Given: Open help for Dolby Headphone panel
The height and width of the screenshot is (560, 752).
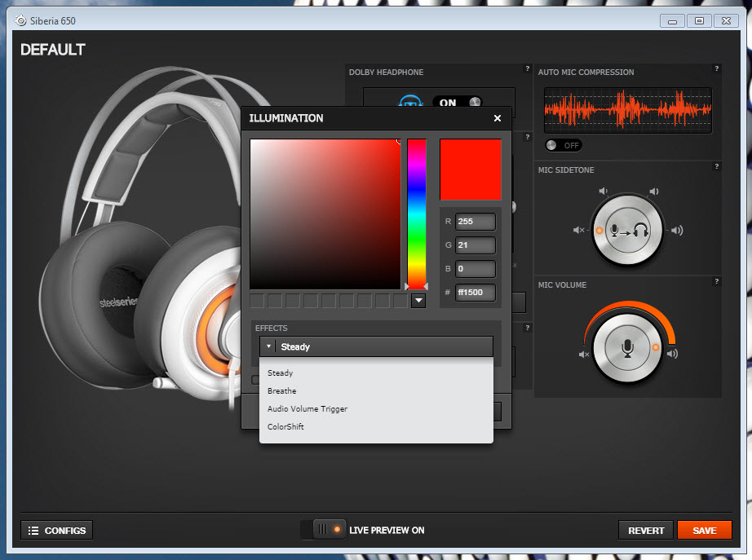Looking at the screenshot, I should tap(528, 68).
